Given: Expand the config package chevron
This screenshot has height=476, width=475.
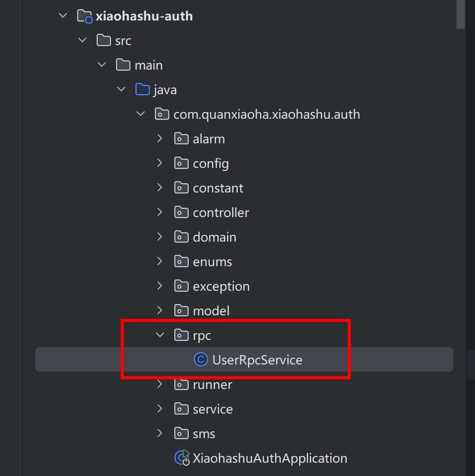Looking at the screenshot, I should click(160, 163).
